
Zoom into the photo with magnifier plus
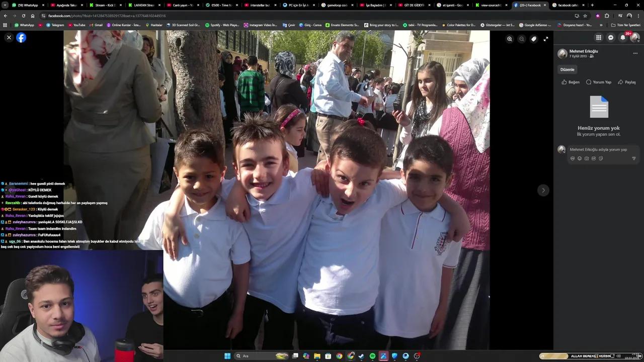click(x=510, y=39)
